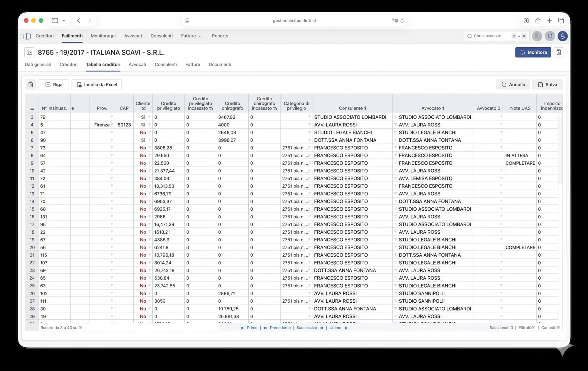Image resolution: width=588 pixels, height=371 pixels.
Task: Open a new tab with plus icon
Action: pyautogui.click(x=549, y=20)
